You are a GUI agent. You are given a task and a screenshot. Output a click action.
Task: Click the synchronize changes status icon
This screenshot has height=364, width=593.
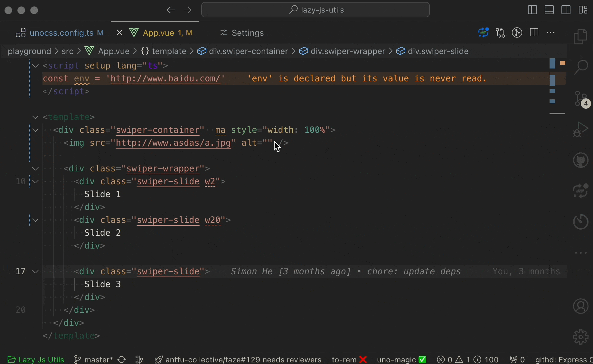click(122, 359)
